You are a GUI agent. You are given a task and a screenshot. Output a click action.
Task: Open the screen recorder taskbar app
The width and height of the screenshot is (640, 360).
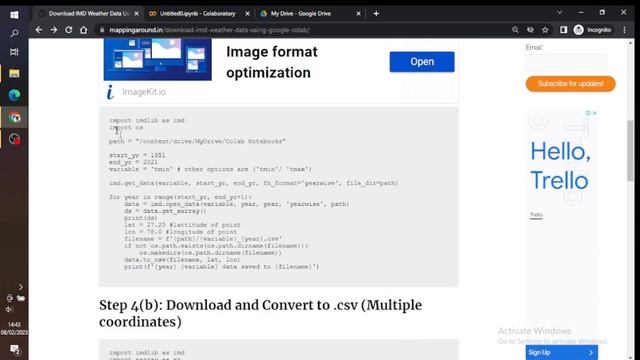point(15,139)
